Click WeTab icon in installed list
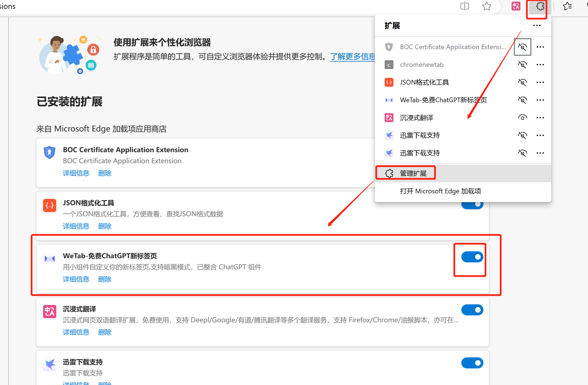This screenshot has height=385, width=588. point(50,259)
